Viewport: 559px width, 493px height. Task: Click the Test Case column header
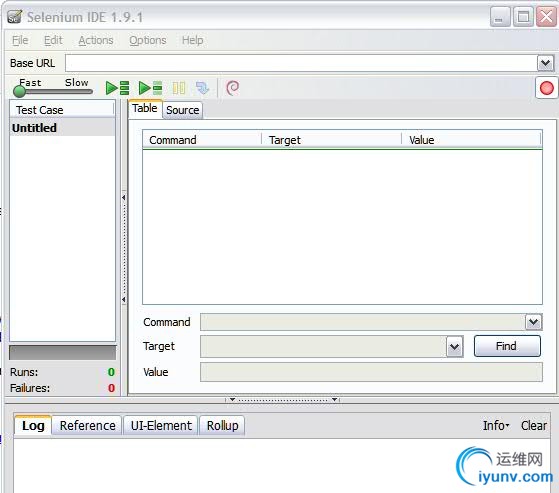(62, 110)
